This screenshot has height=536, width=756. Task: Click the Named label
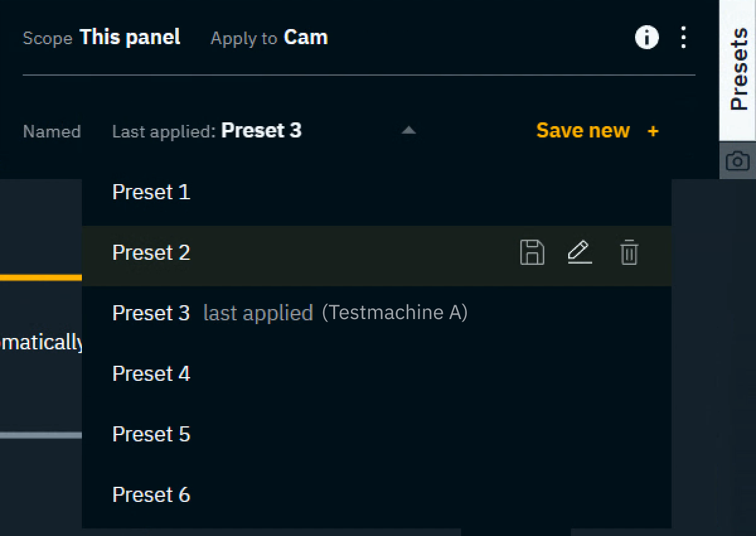coord(52,132)
